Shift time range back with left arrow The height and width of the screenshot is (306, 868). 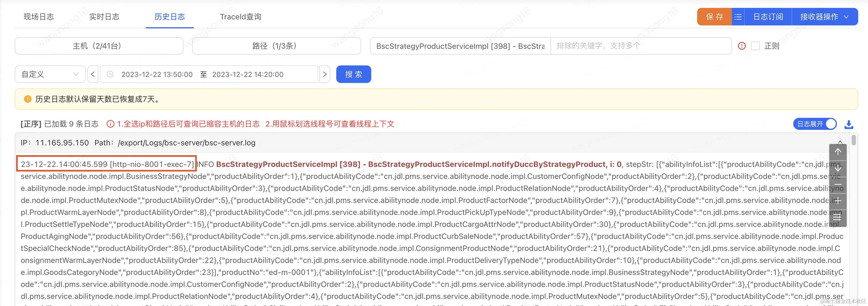[x=93, y=74]
